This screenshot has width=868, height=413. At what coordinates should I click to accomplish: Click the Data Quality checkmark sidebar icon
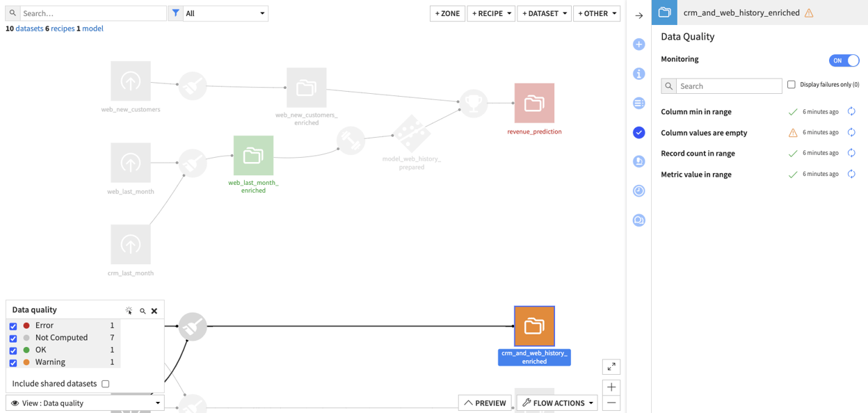[638, 132]
